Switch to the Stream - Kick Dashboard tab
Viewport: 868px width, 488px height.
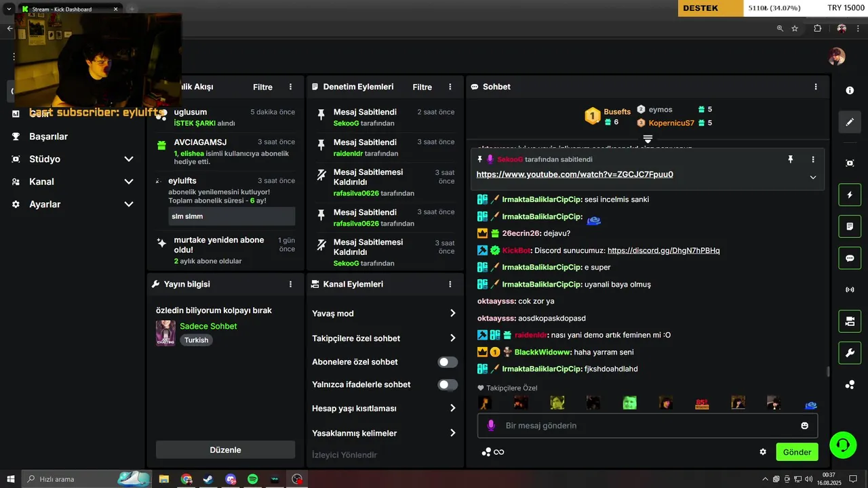[x=70, y=9]
